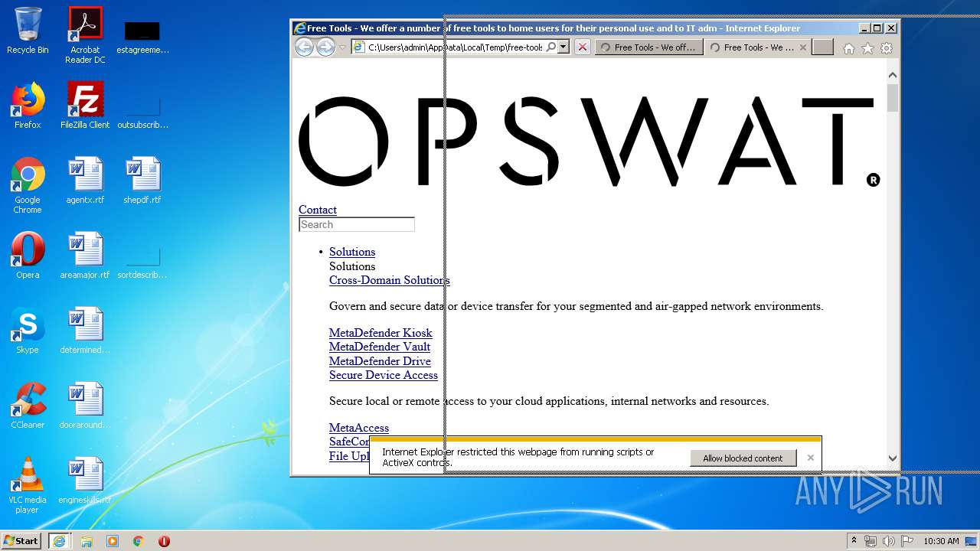Click the OPSWAT logo image
This screenshot has width=980, height=551.
pos(590,142)
